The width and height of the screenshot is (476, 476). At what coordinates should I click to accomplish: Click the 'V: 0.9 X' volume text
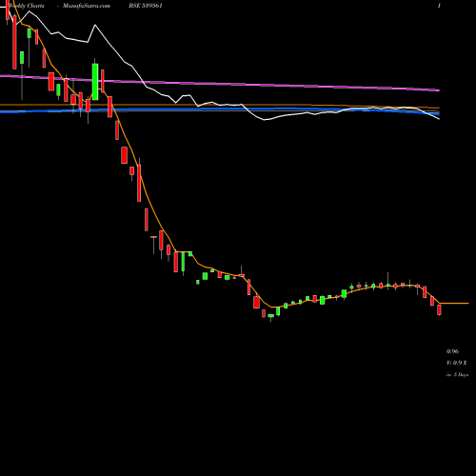[x=457, y=363]
